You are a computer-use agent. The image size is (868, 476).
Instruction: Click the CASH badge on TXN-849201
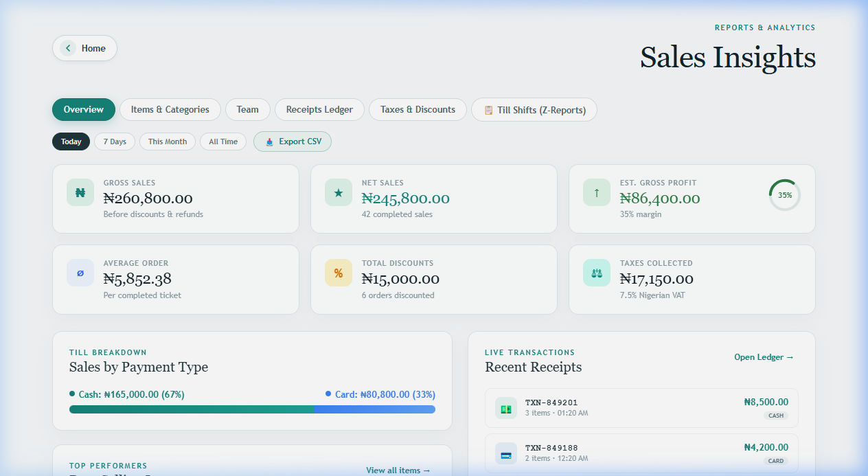pyautogui.click(x=776, y=416)
